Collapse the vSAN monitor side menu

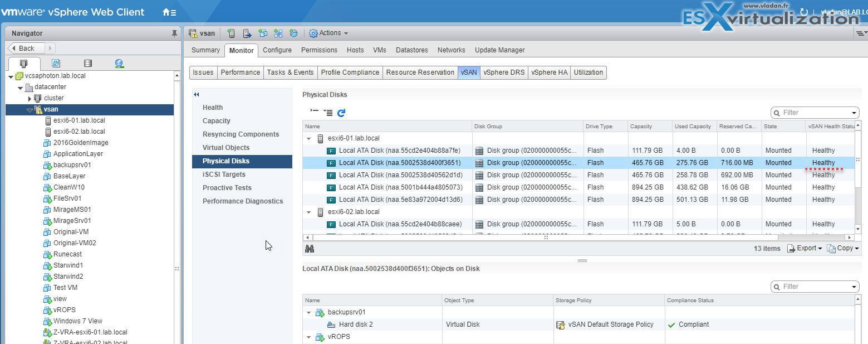click(x=196, y=95)
